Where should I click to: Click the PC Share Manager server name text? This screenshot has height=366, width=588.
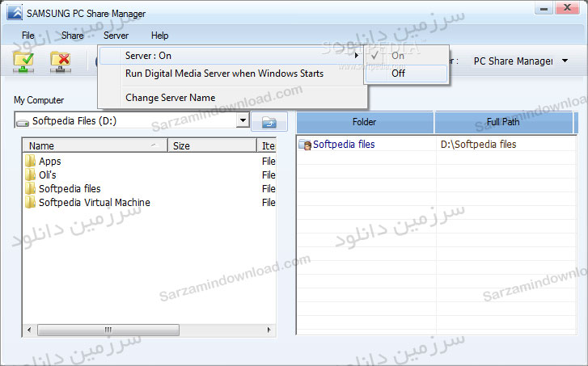(513, 61)
